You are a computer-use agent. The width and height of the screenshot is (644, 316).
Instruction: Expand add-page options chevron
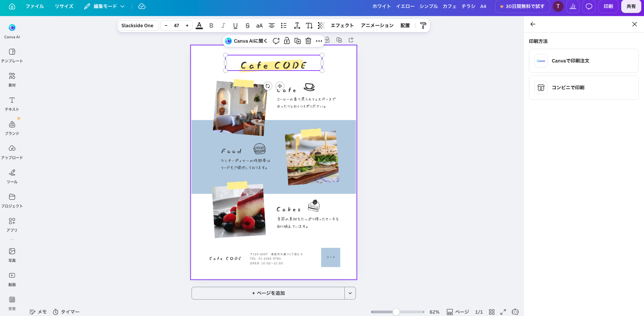(x=350, y=293)
